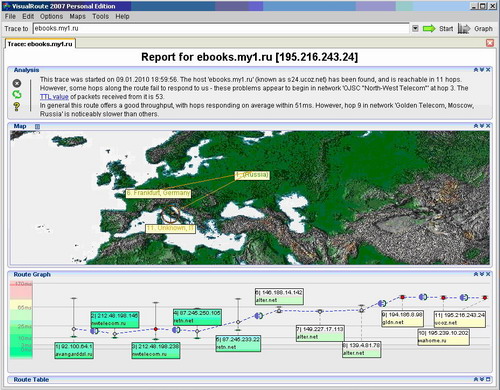Click the green refresh icon in Analysis

tap(17, 95)
